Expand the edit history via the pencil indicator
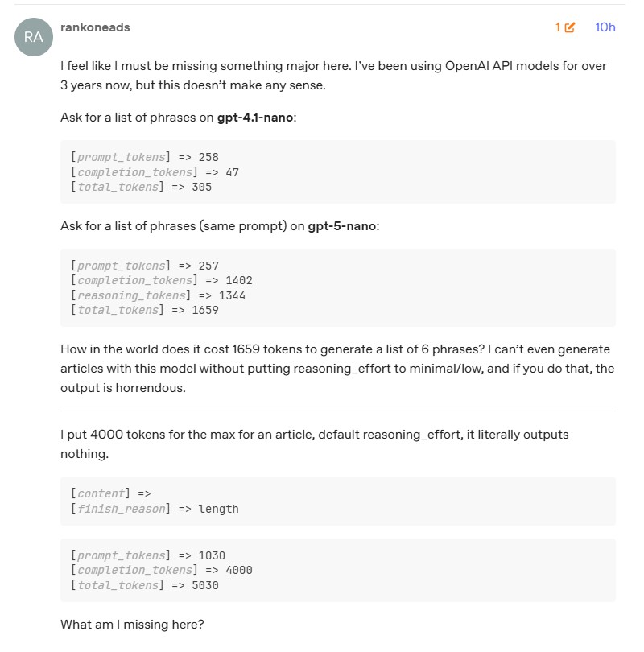Image resolution: width=644 pixels, height=652 pixels. tap(568, 27)
